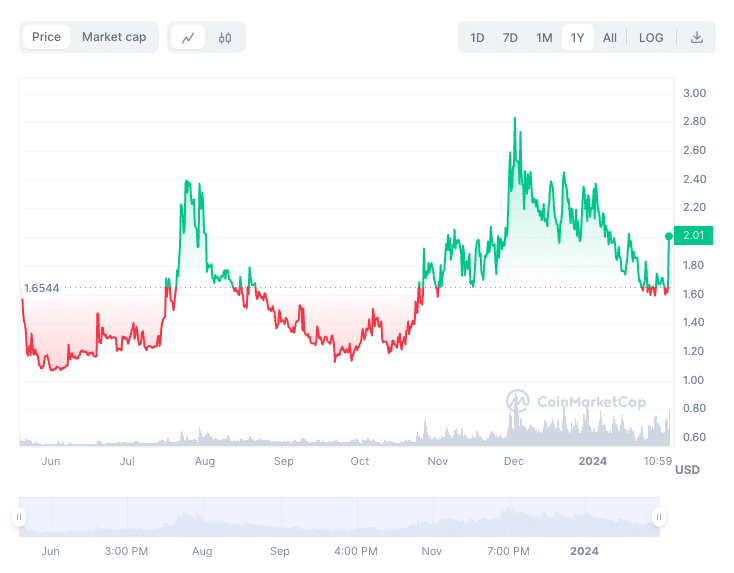Download chart data icon
The height and width of the screenshot is (573, 734).
tap(697, 38)
